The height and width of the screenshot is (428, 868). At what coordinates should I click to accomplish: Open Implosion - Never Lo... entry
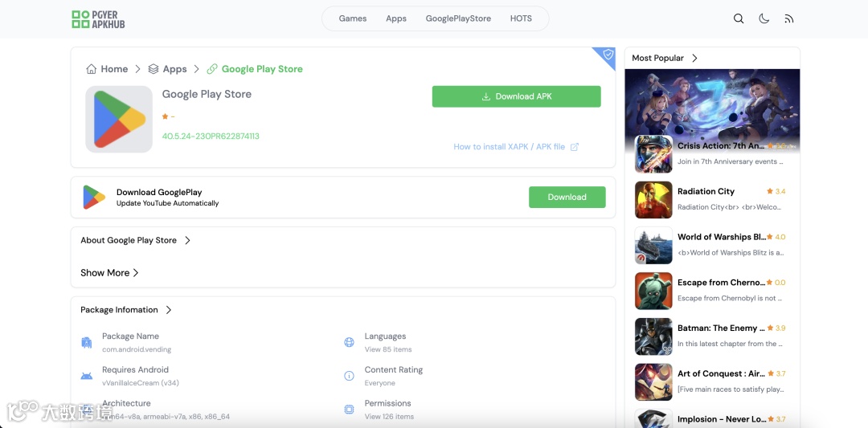pyautogui.click(x=722, y=419)
